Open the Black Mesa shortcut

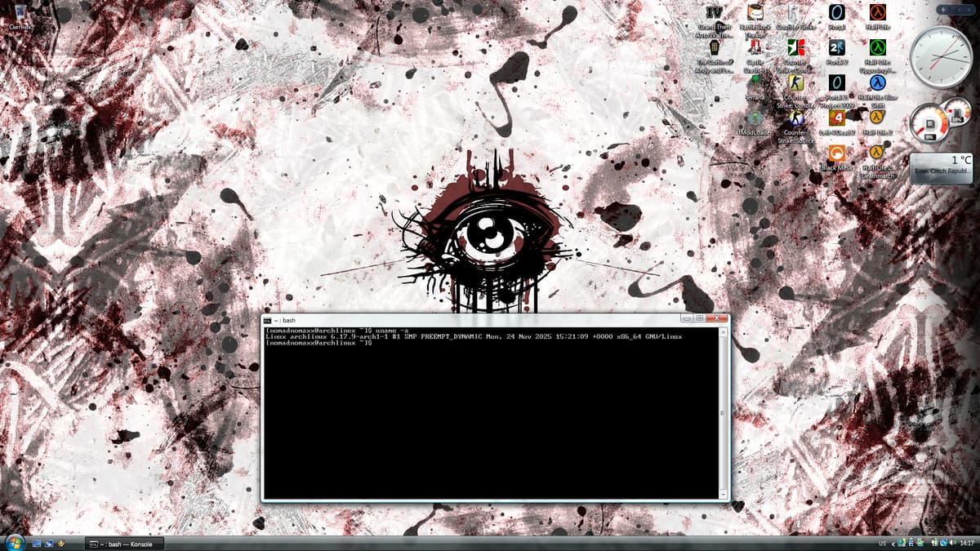point(836,153)
